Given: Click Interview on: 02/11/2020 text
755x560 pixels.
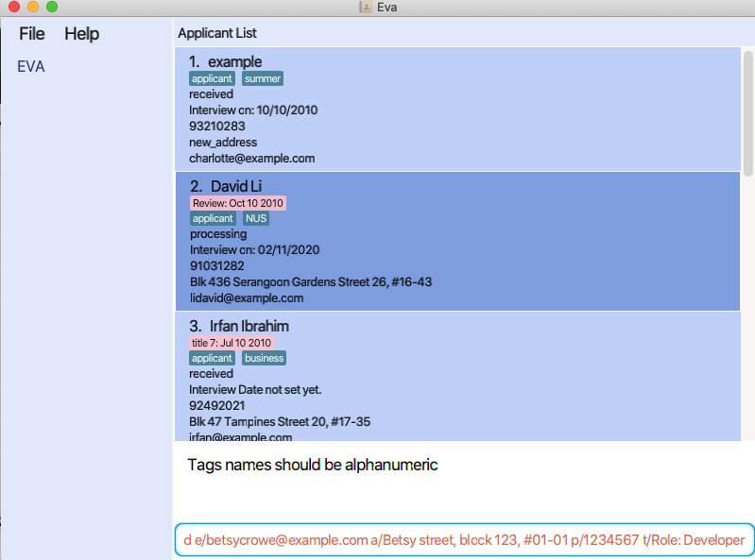Looking at the screenshot, I should click(x=255, y=249).
